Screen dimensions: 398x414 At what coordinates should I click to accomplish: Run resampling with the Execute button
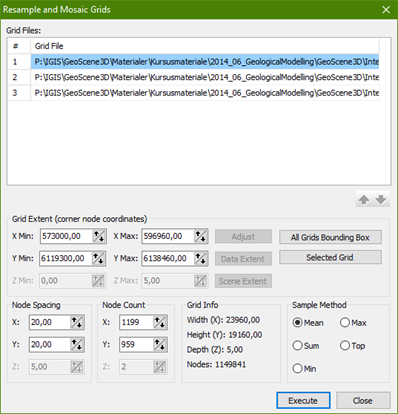(x=303, y=400)
